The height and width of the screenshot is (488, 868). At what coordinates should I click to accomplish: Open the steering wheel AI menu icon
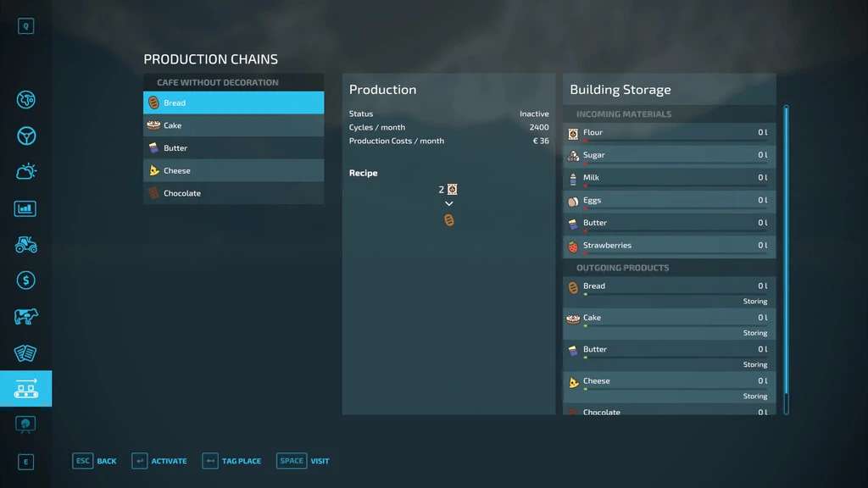click(x=25, y=136)
